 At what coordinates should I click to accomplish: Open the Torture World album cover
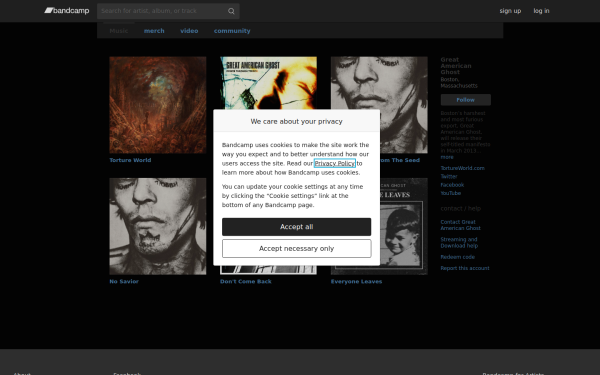pos(158,105)
